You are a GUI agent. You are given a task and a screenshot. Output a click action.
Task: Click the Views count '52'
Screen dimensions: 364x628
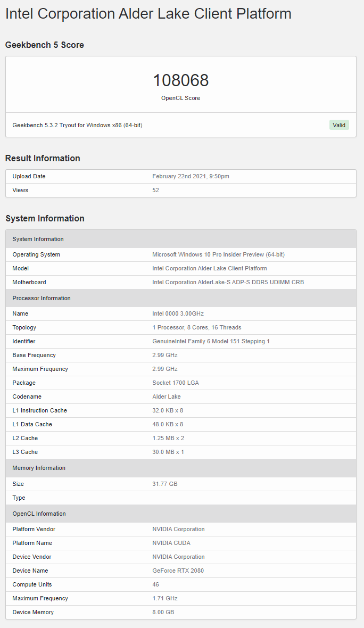pyautogui.click(x=155, y=190)
